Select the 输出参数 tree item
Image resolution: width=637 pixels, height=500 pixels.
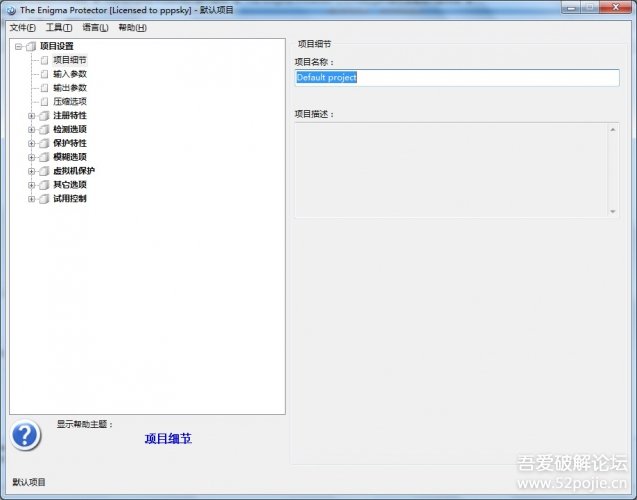point(69,88)
